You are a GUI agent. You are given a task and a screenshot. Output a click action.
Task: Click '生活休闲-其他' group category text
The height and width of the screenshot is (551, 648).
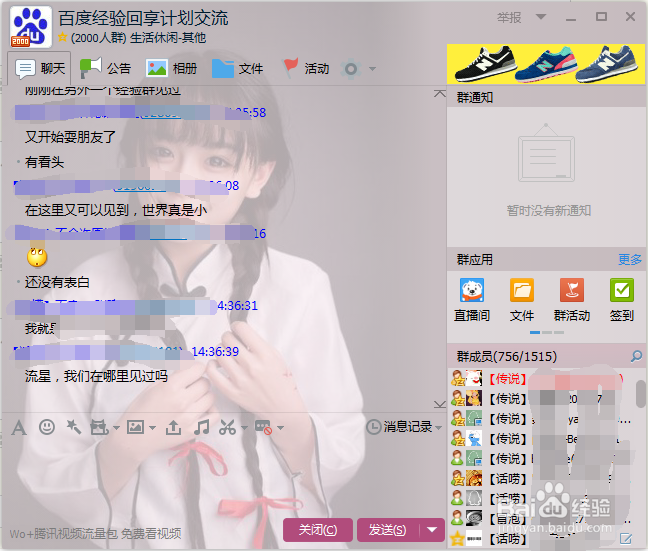point(168,38)
